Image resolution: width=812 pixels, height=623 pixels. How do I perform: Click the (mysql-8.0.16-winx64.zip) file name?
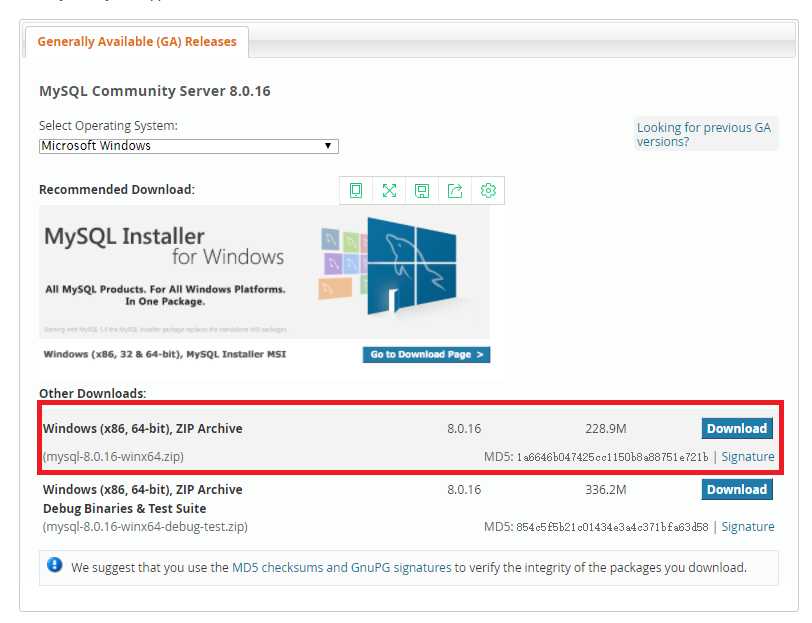[x=113, y=457]
